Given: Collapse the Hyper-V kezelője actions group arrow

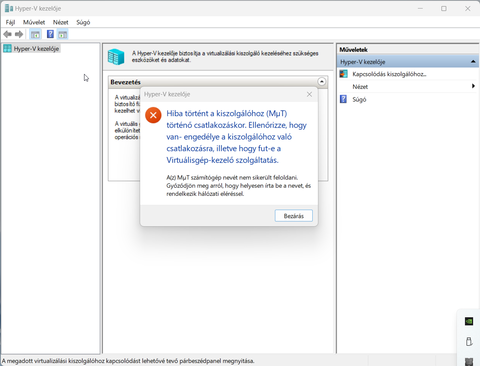Looking at the screenshot, I should click(473, 62).
